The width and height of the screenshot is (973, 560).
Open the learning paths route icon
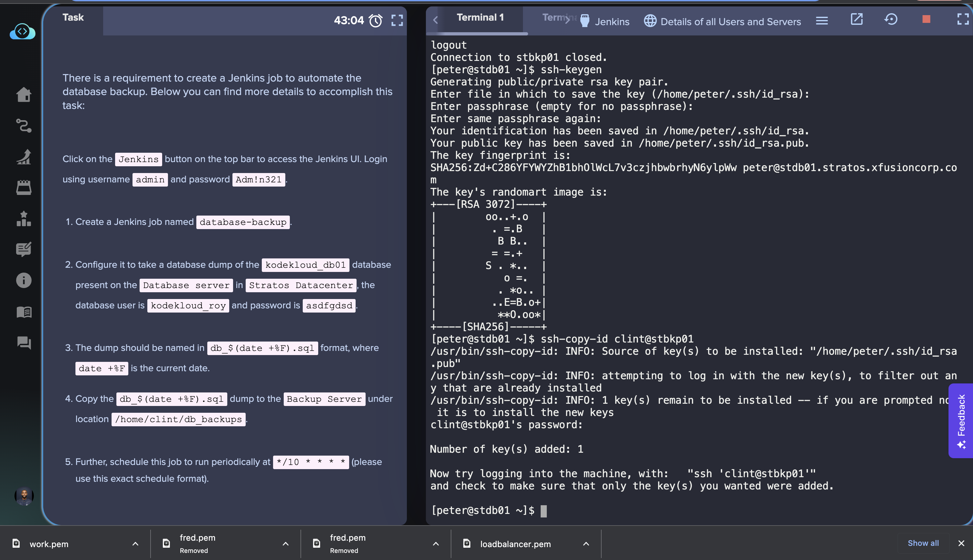click(24, 126)
